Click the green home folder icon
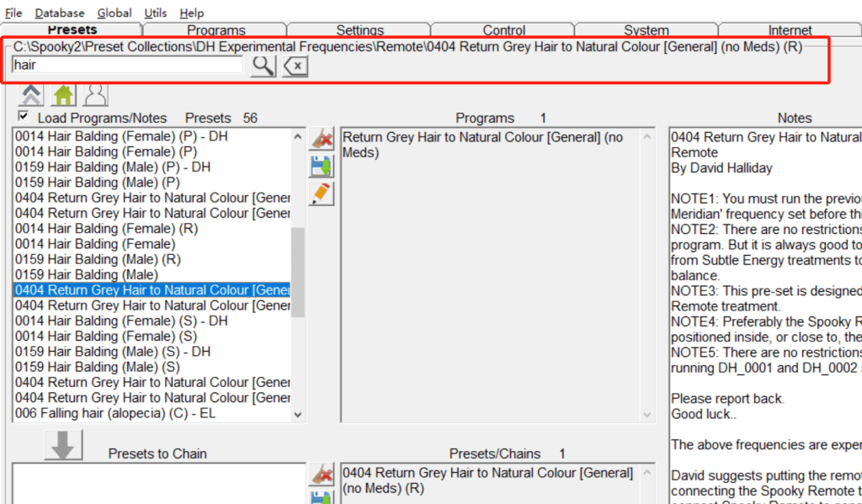Image resolution: width=862 pixels, height=504 pixels. tap(64, 95)
